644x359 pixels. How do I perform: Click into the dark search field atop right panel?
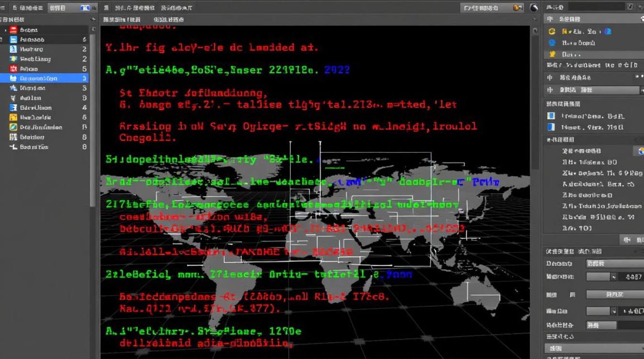(x=597, y=7)
